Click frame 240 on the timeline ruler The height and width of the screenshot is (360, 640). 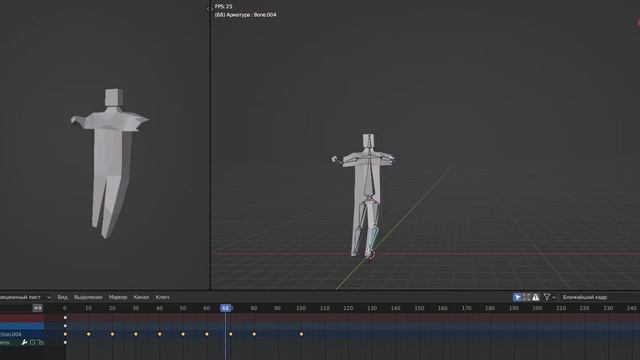point(631,308)
